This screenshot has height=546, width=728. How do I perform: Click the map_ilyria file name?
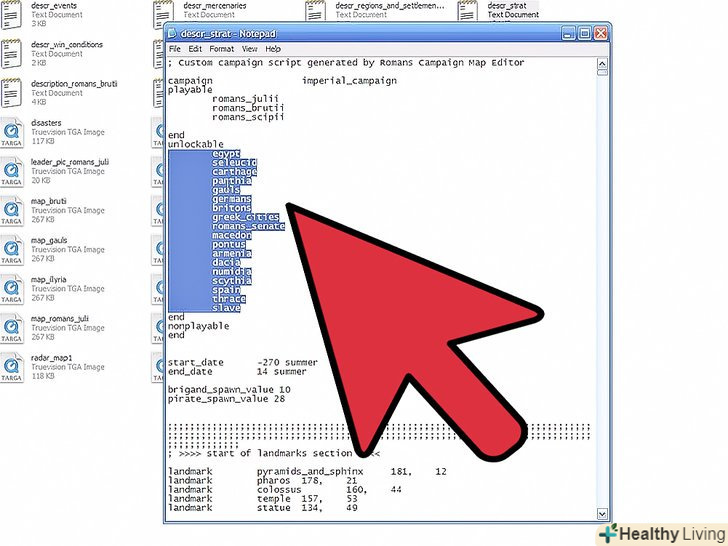48,279
